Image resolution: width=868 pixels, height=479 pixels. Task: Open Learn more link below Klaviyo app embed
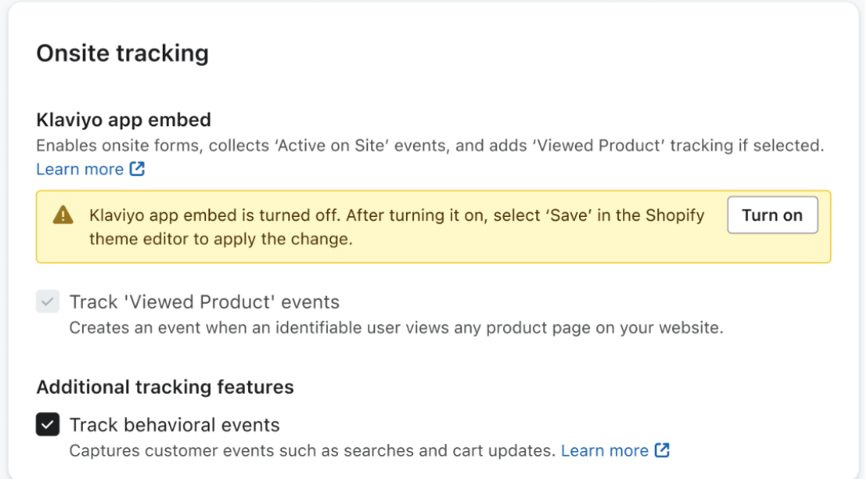80,169
